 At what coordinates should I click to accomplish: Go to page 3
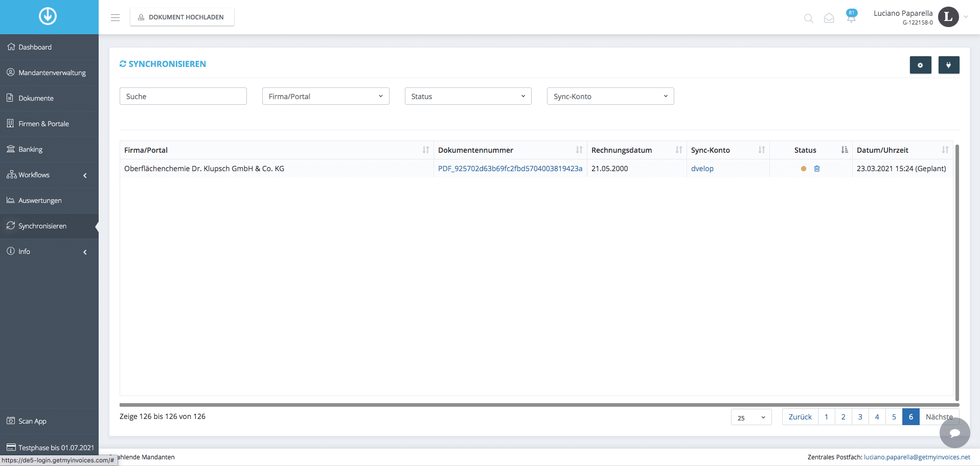tap(860, 417)
